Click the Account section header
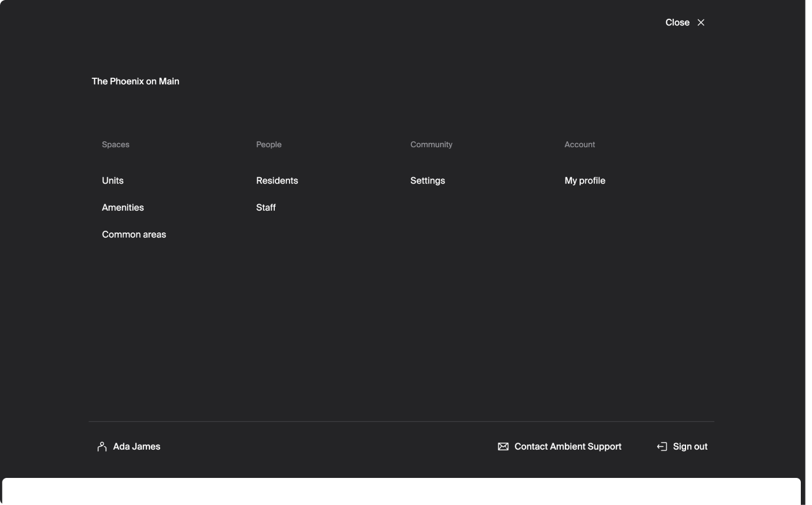The image size is (812, 505). (580, 144)
